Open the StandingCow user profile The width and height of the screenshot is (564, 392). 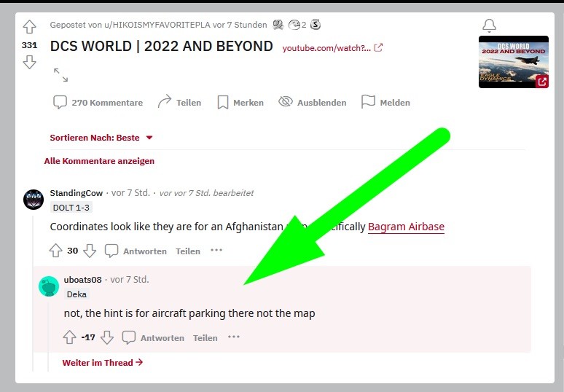tap(77, 193)
